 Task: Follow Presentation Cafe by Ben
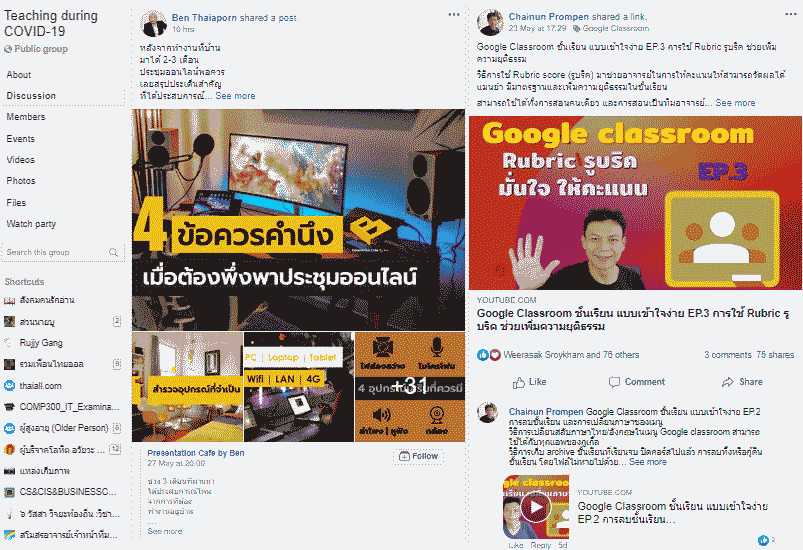point(418,456)
